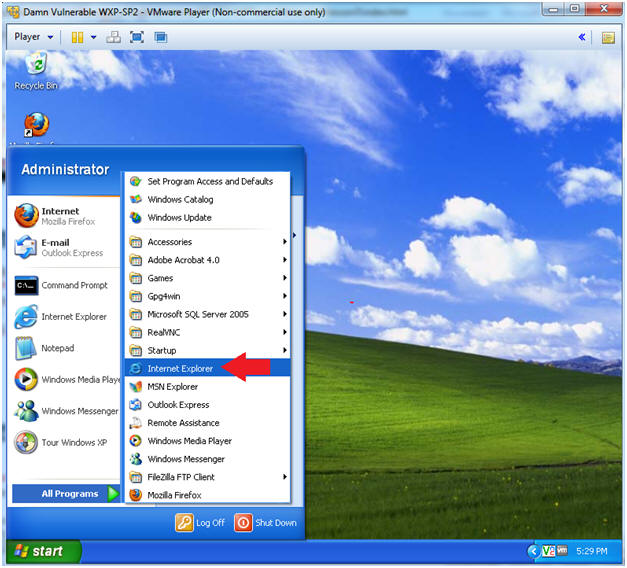
Task: Click the Mozilla Firefox desktop shortcut icon
Action: tap(36, 125)
